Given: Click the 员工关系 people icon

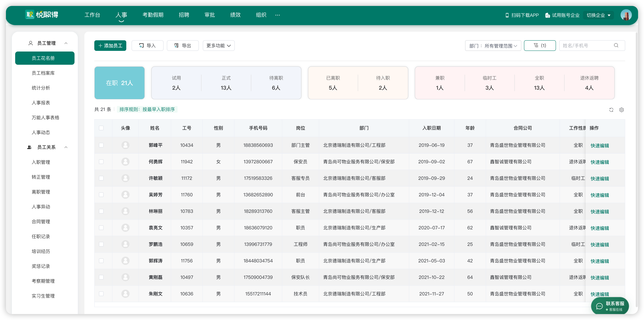Looking at the screenshot, I should click(29, 147).
